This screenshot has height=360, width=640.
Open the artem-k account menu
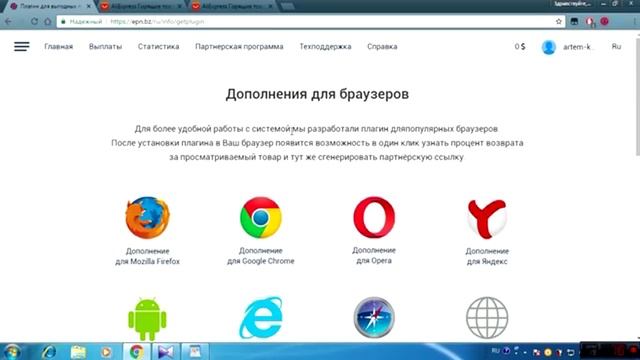coord(577,47)
